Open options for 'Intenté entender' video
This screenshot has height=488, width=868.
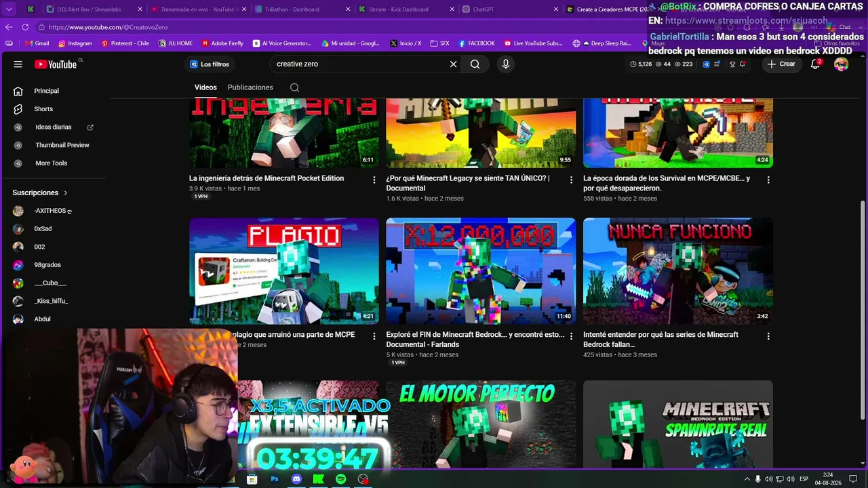[768, 335]
